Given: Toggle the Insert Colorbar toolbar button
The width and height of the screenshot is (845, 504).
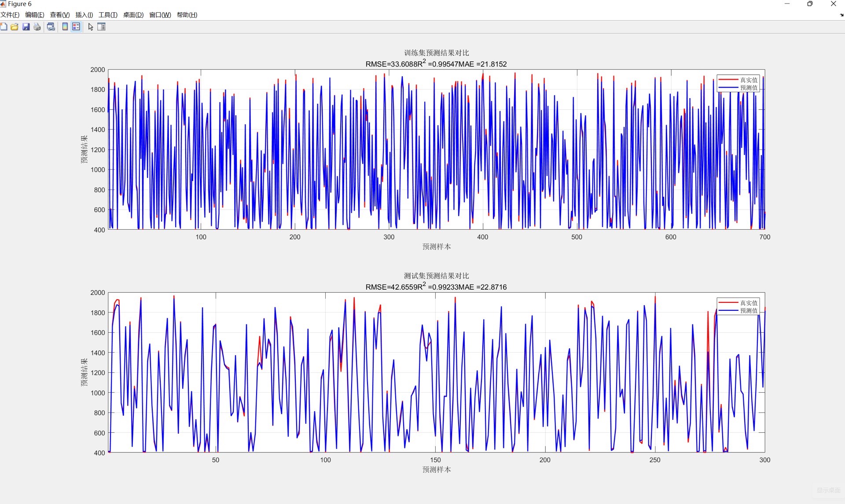Looking at the screenshot, I should pyautogui.click(x=65, y=27).
